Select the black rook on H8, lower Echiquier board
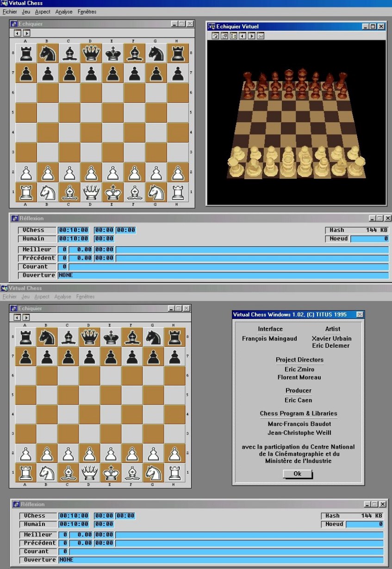The height and width of the screenshot is (569, 392). [174, 337]
